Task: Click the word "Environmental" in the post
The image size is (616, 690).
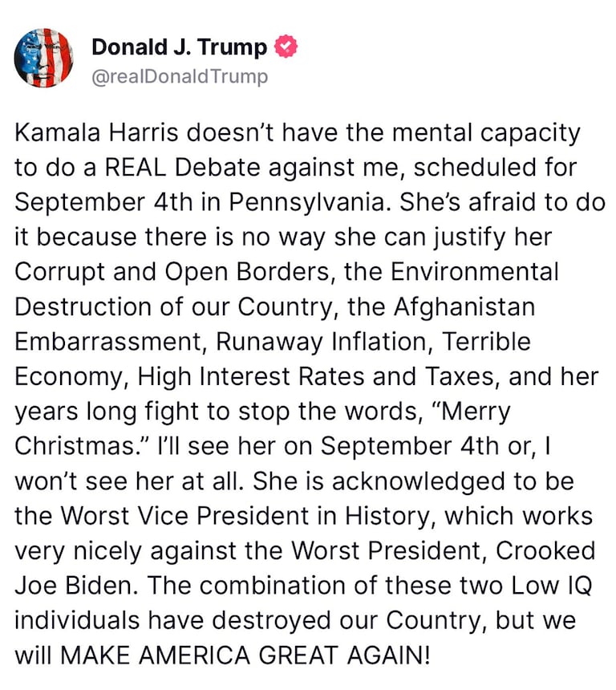Action: coord(475,272)
